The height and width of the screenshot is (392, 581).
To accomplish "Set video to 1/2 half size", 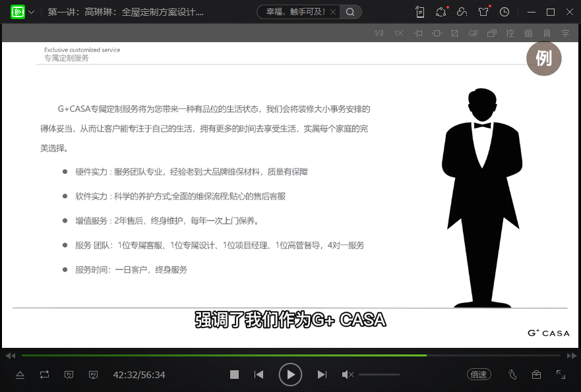I will point(379,33).
